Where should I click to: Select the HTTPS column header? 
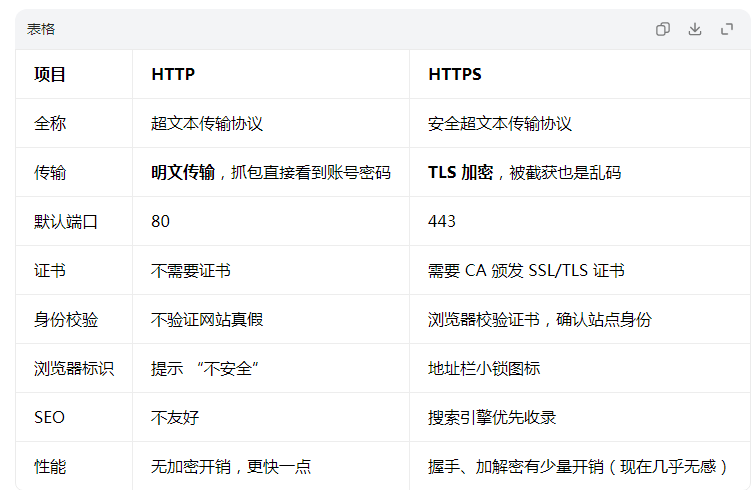[x=455, y=75]
